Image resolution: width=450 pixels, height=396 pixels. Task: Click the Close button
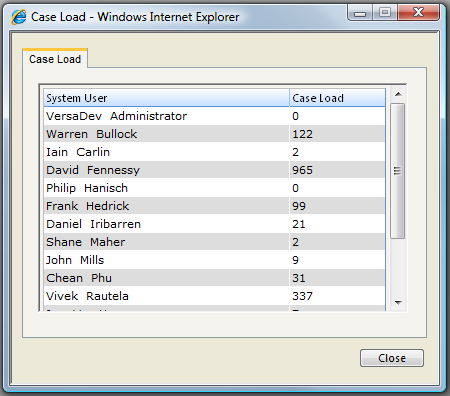(x=392, y=358)
